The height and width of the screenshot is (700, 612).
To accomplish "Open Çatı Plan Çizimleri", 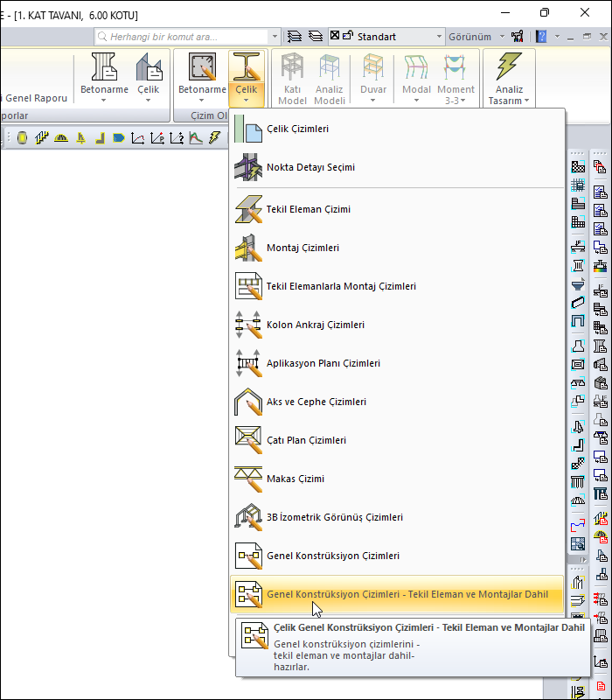I will [397, 440].
